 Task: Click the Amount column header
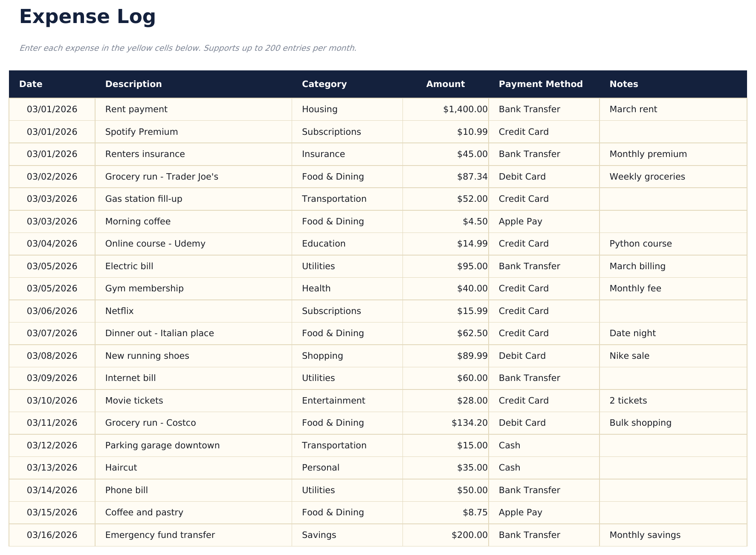point(445,84)
